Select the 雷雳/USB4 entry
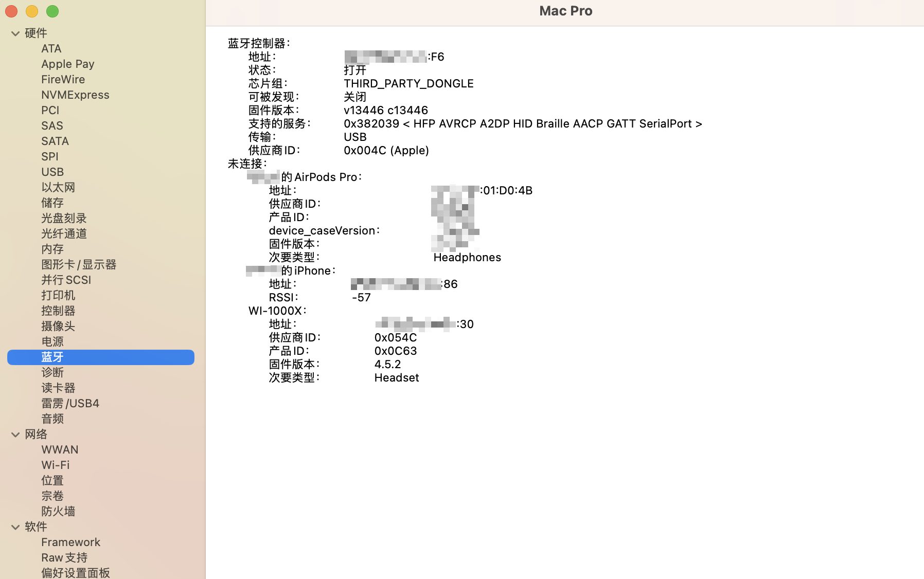924x579 pixels. point(70,403)
